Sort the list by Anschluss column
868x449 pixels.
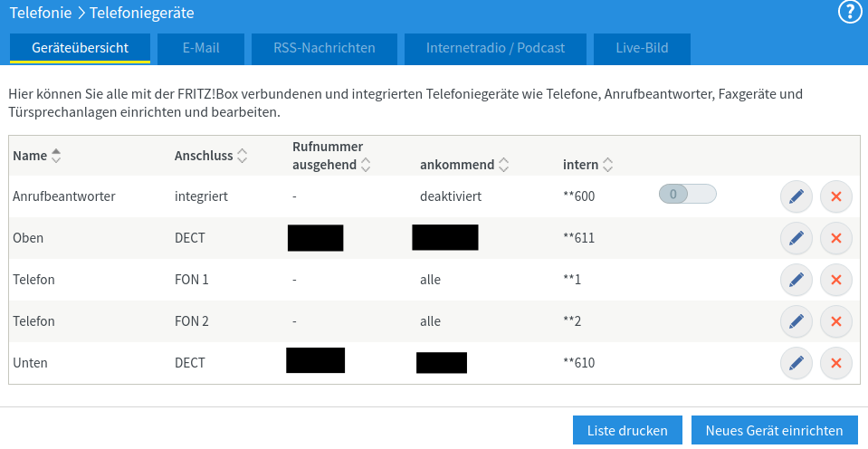[x=210, y=156]
